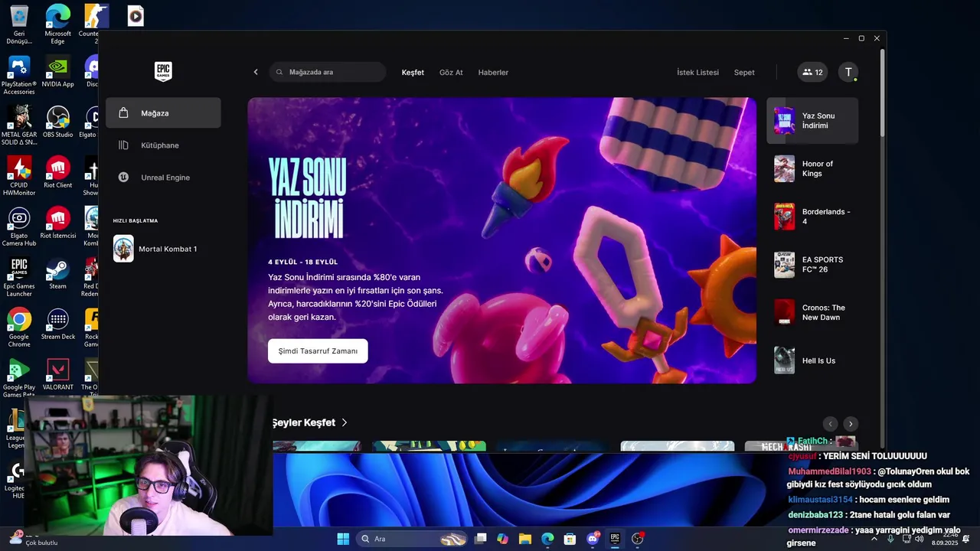This screenshot has height=551, width=980.
Task: Open Discord from taskbar
Action: [593, 539]
